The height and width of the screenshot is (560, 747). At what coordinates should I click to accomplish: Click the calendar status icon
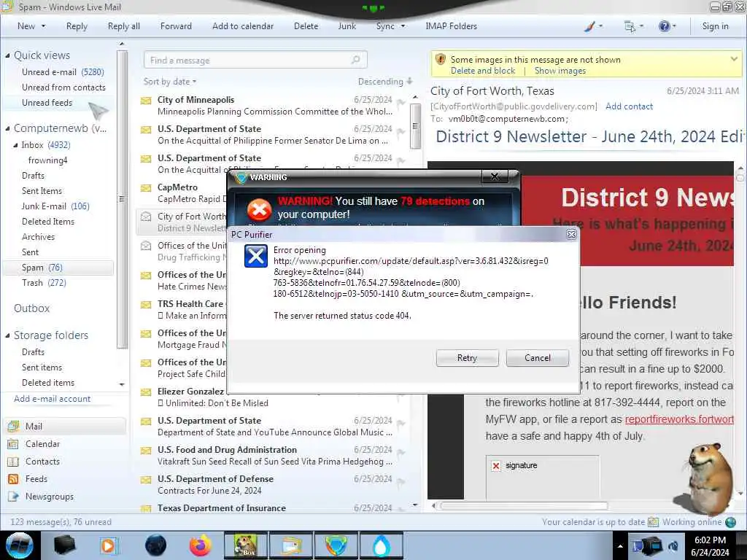(653, 522)
